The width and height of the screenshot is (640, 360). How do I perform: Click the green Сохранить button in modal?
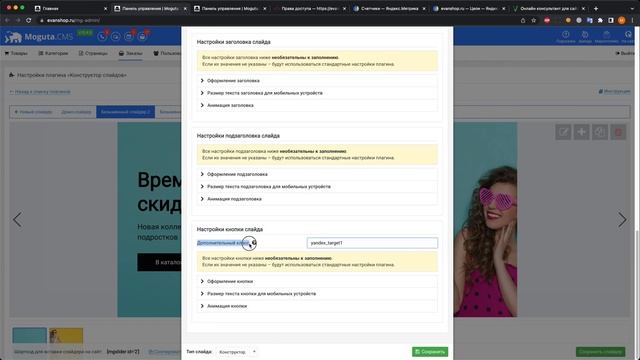coord(430,351)
